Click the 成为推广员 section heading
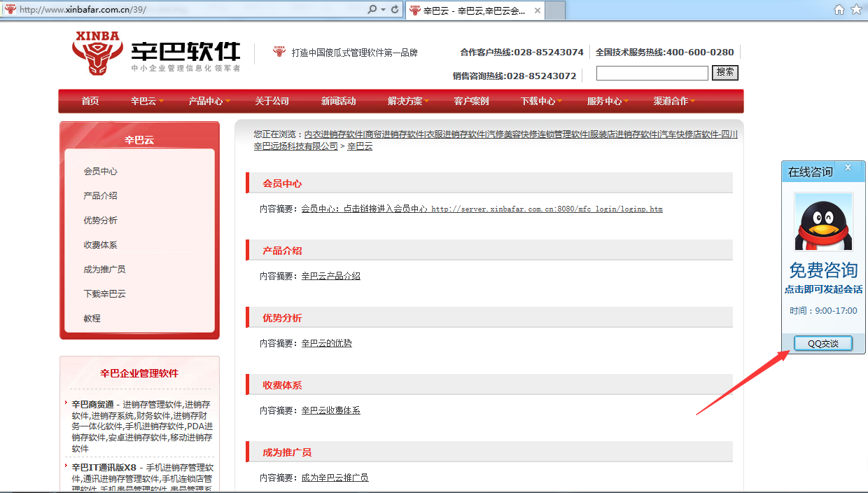 click(x=287, y=452)
